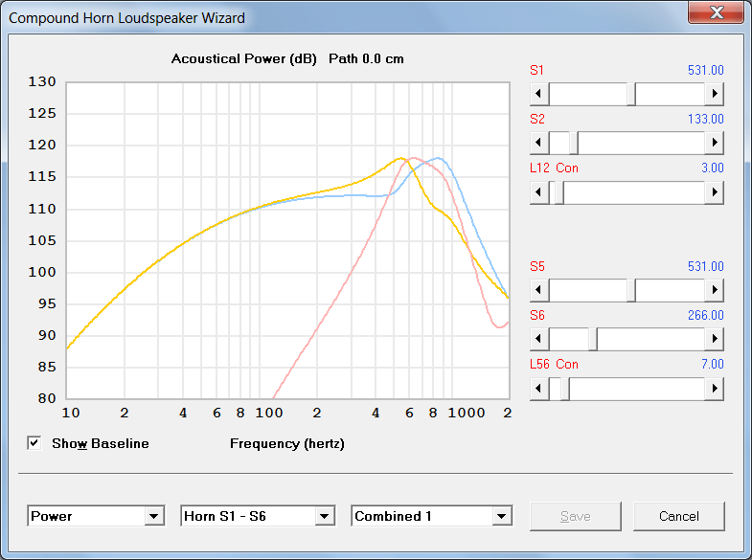This screenshot has height=560, width=752.
Task: Click the L12 Con label
Action: (554, 168)
